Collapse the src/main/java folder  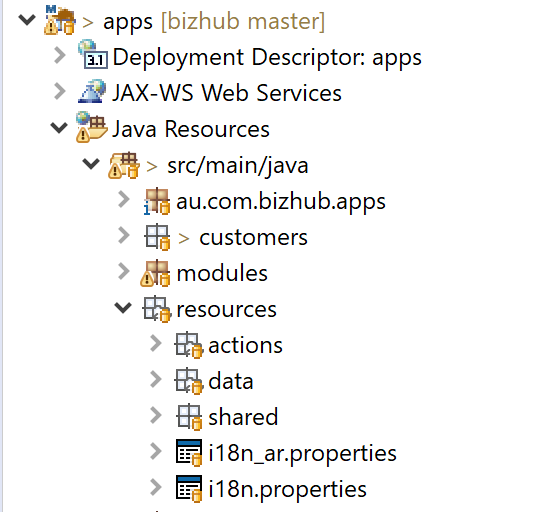91,164
